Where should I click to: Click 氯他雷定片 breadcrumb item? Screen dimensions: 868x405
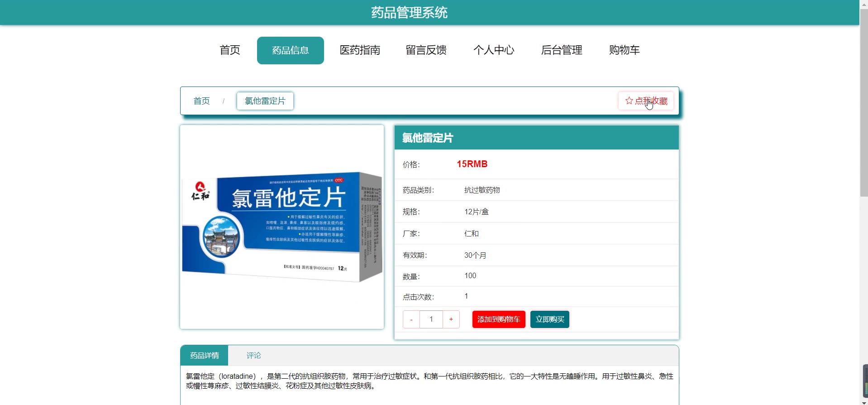click(265, 101)
